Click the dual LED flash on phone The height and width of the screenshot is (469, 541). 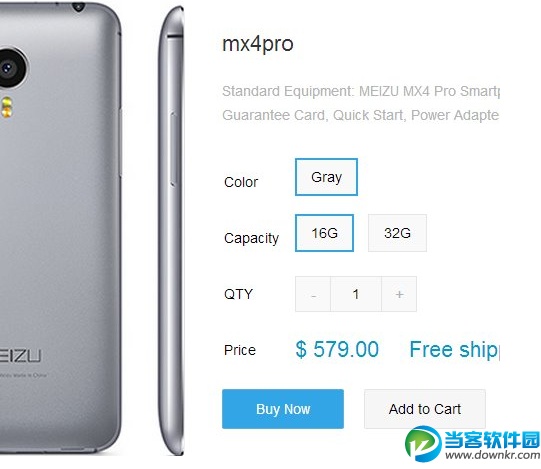(7, 107)
